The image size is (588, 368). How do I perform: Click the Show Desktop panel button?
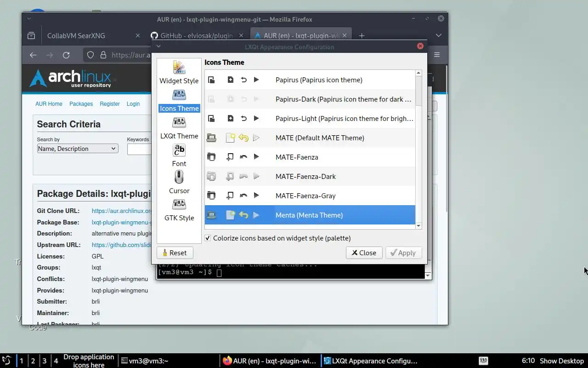pyautogui.click(x=561, y=361)
